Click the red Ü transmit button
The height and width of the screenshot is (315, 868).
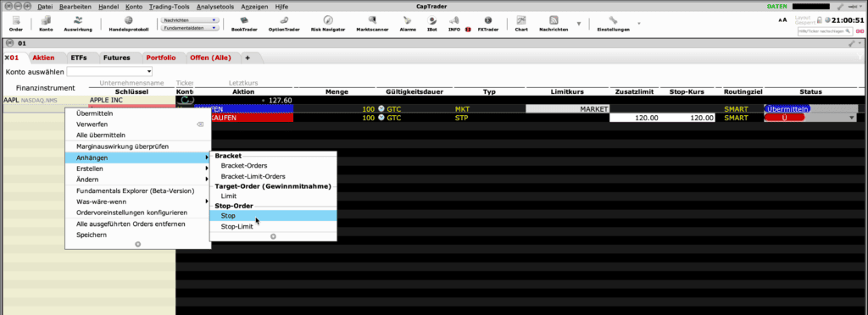784,118
